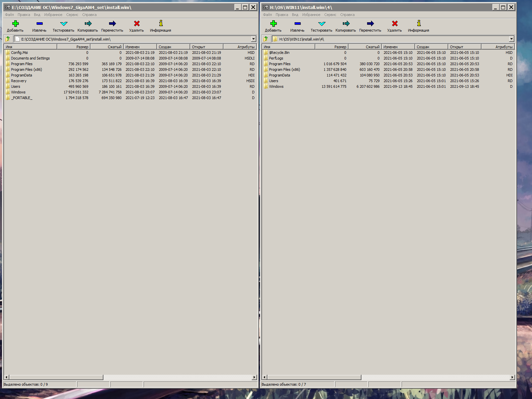Click the right arrow of left horizontal scrollbar
Image resolution: width=532 pixels, height=399 pixels.
click(x=254, y=377)
